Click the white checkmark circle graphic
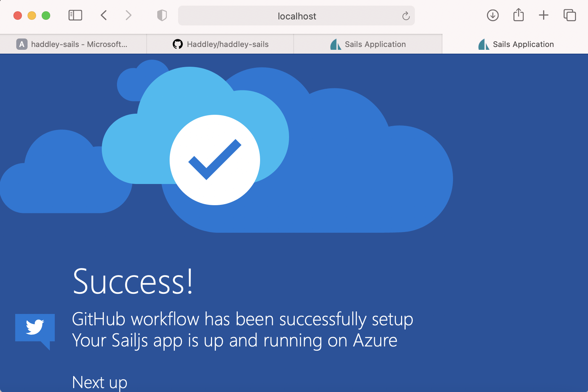 pos(215,160)
